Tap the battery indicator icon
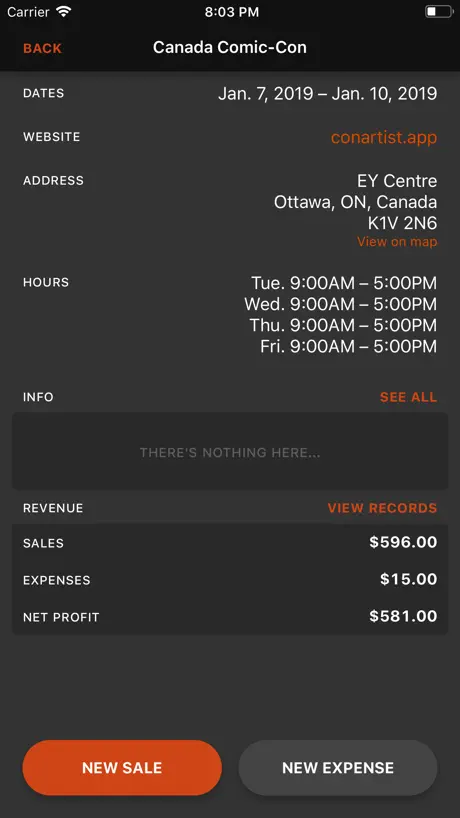Viewport: 460px width, 818px height. point(439,12)
